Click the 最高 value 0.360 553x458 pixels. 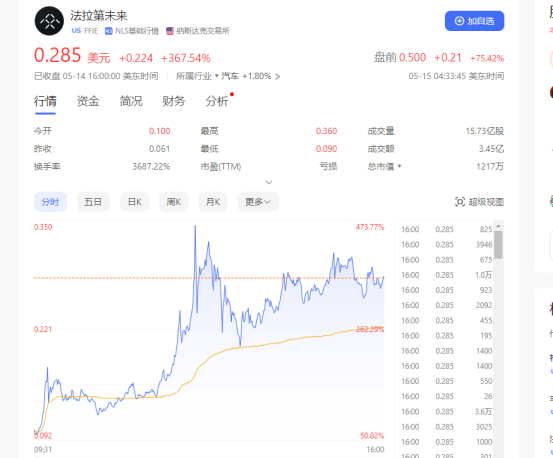(x=327, y=131)
